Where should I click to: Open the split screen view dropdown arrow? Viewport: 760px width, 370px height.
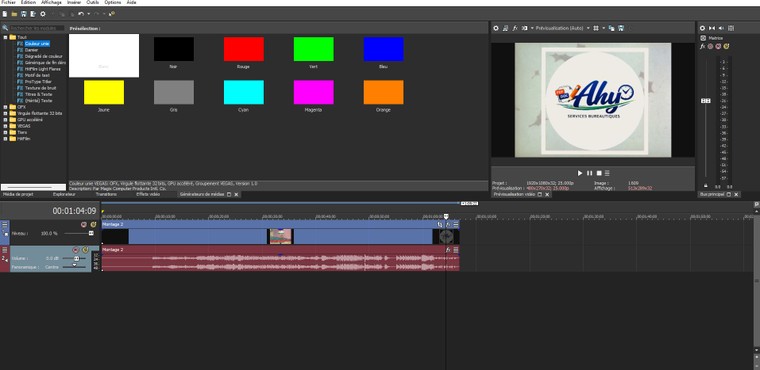(532, 28)
